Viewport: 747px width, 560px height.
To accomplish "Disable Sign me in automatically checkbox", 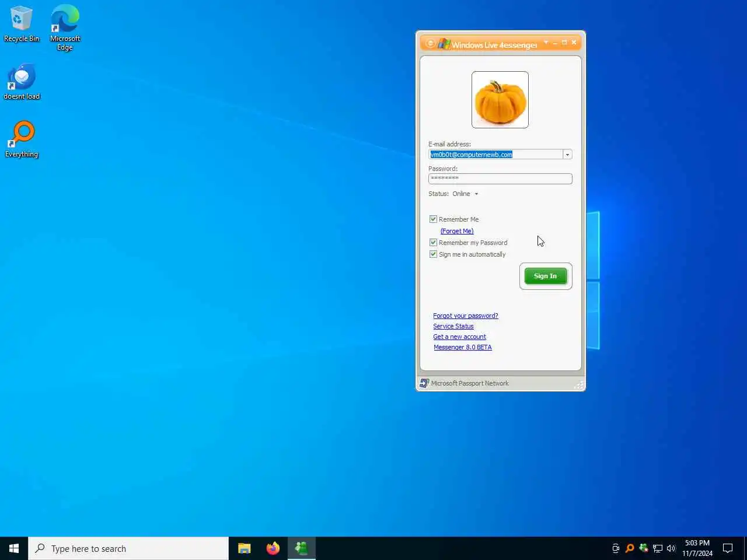I will click(x=433, y=254).
